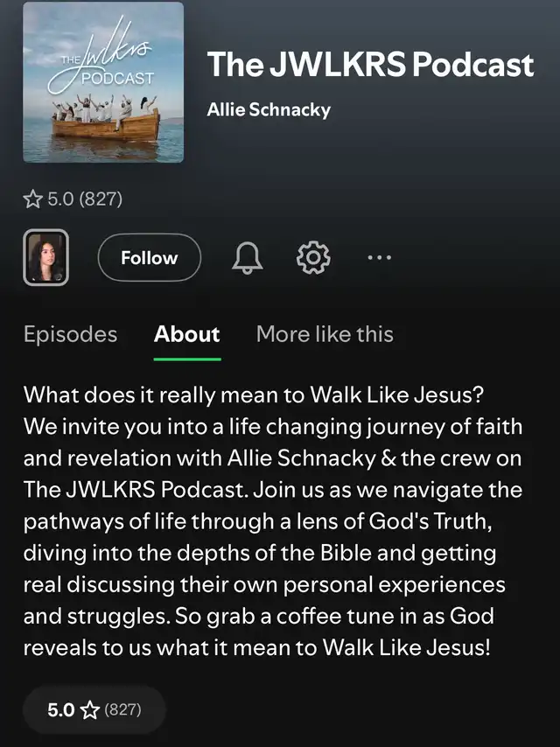Image resolution: width=560 pixels, height=747 pixels.
Task: Click the 5.0 score under the cover art
Action: pos(59,199)
